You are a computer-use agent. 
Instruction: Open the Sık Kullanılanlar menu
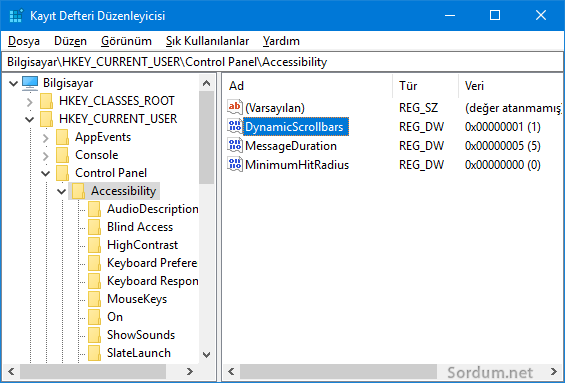207,41
